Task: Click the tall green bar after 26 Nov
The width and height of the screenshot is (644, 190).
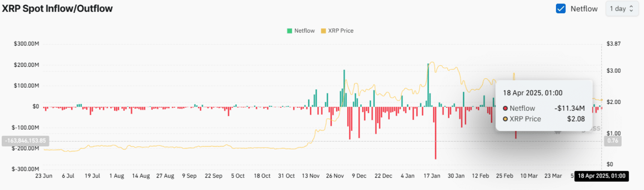Action: 344,88
